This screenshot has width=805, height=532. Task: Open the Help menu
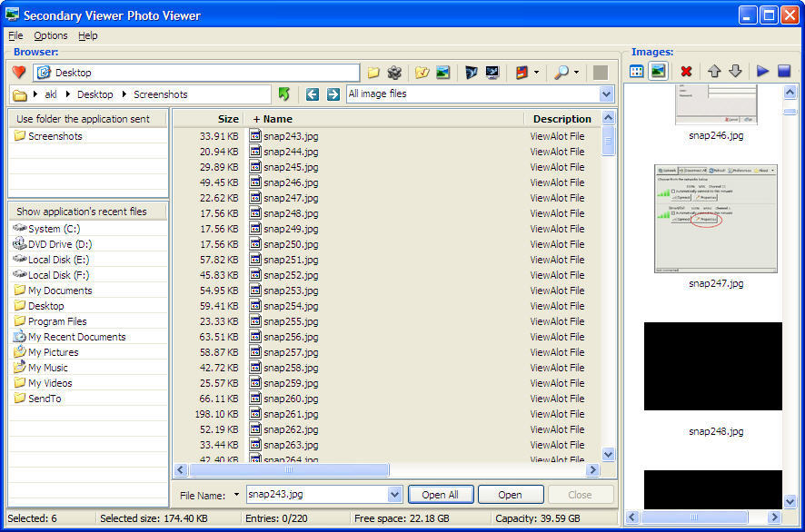click(x=88, y=35)
